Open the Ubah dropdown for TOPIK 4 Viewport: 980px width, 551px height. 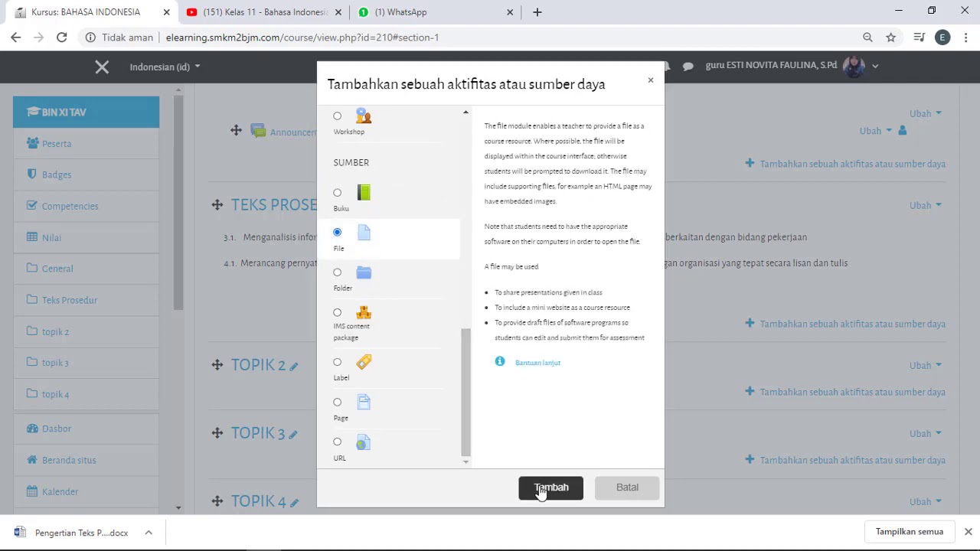pos(925,501)
